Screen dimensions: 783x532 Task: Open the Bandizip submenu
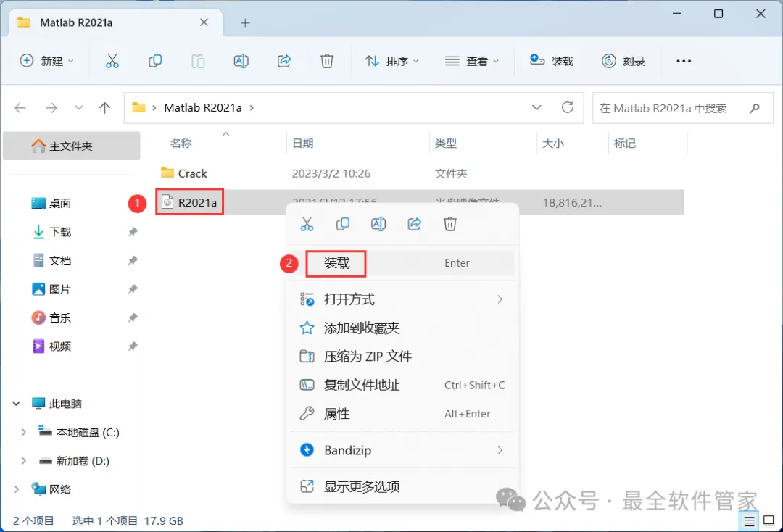click(x=402, y=450)
